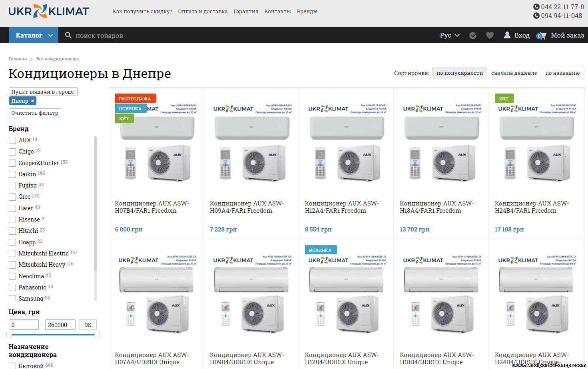Check the Panasonic brand filter
Image resolution: width=588 pixels, height=369 pixels.
pos(12,287)
